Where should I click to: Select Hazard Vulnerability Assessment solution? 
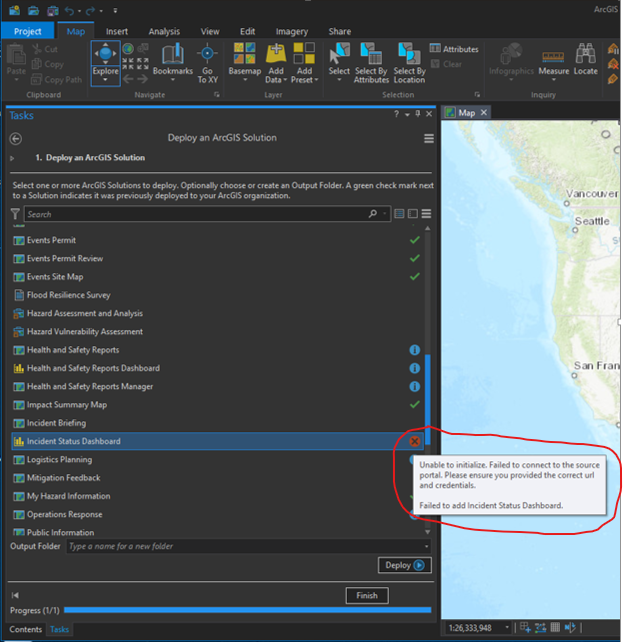(217, 332)
